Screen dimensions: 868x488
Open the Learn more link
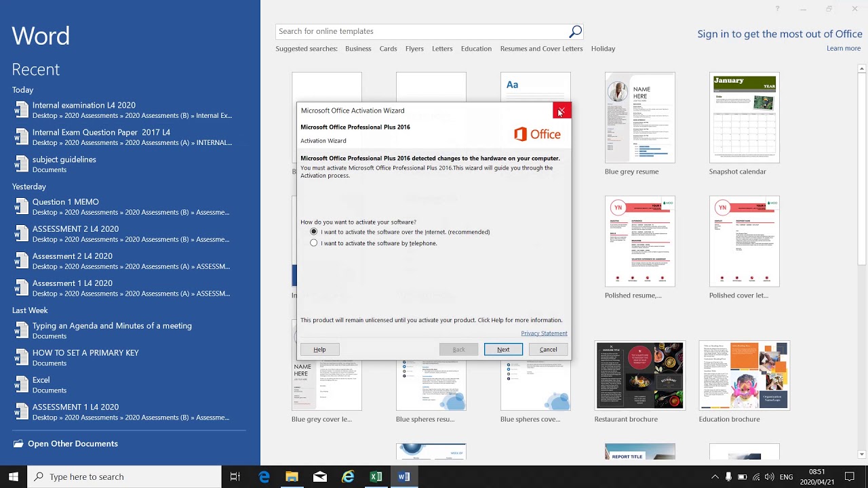[x=844, y=49]
